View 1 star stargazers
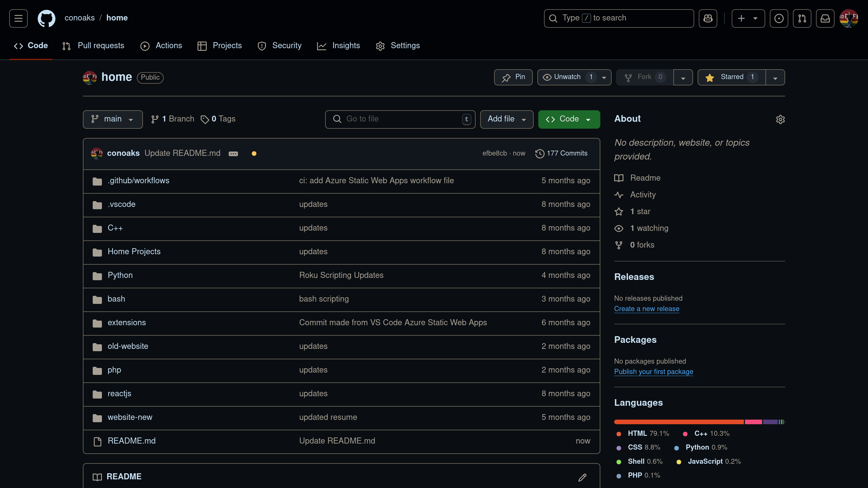 (x=632, y=212)
